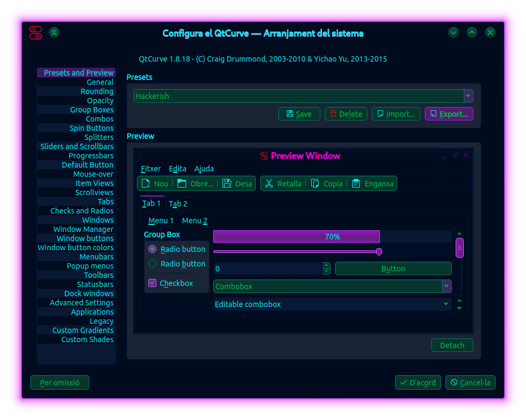Click the spin box field showing 0
526x420 pixels.
click(x=268, y=269)
